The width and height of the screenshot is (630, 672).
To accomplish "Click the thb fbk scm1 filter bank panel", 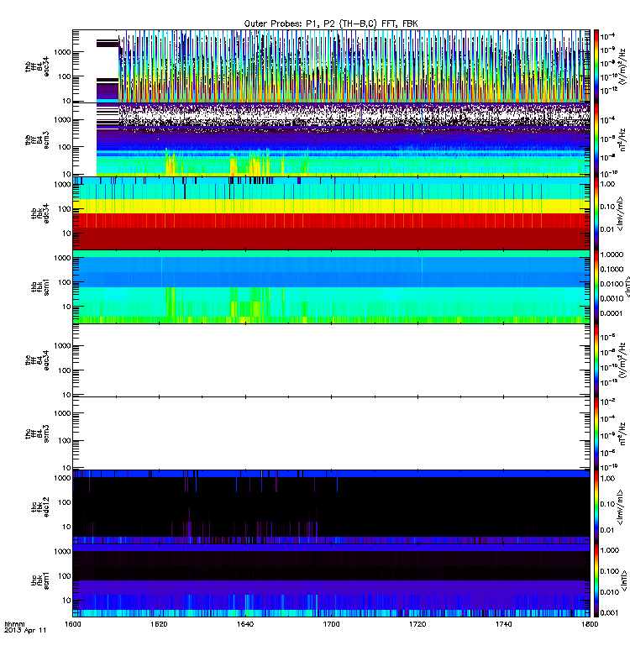I will tap(331, 286).
